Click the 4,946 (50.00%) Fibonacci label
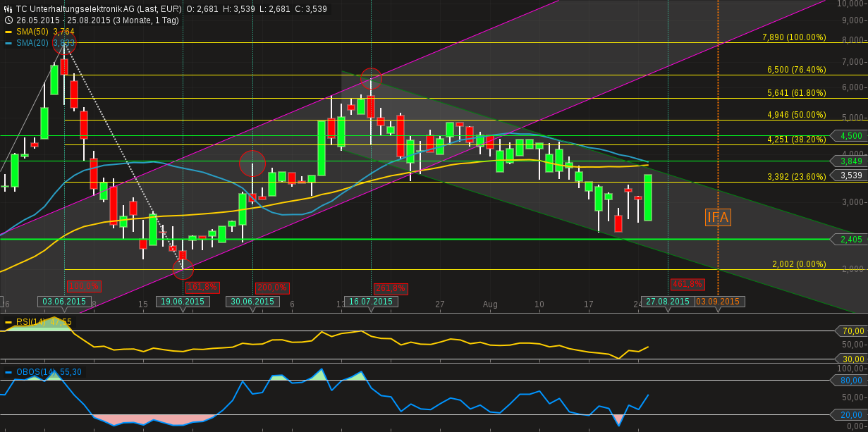The height and width of the screenshot is (432, 868). (796, 114)
